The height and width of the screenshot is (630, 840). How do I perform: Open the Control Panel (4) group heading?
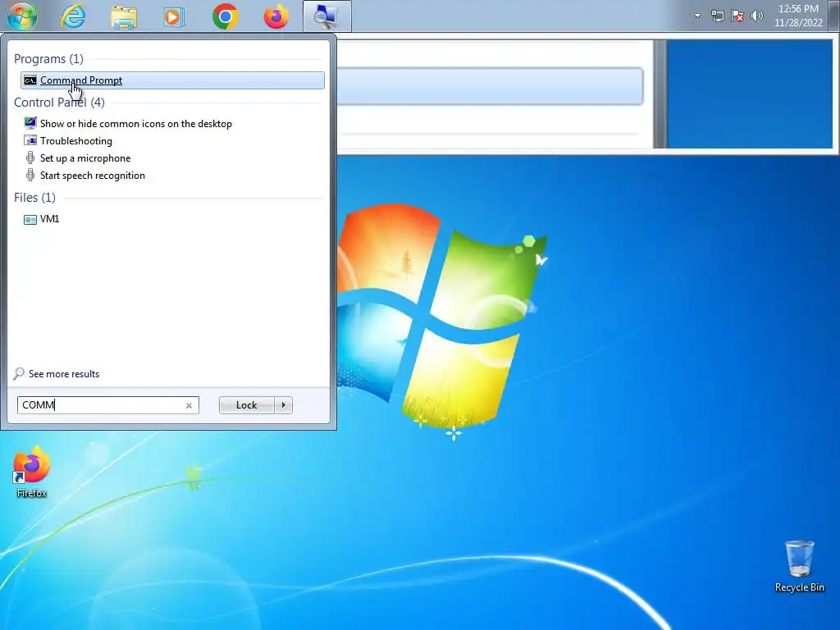click(x=59, y=103)
